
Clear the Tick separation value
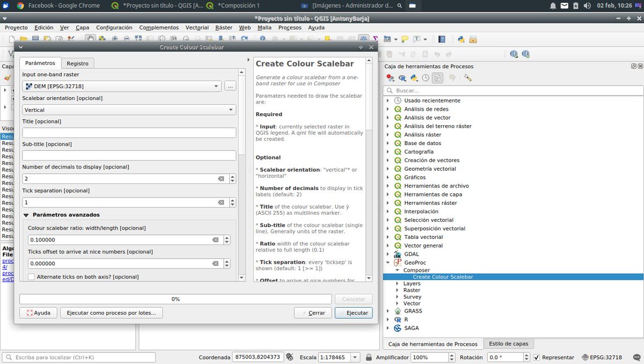(x=221, y=202)
